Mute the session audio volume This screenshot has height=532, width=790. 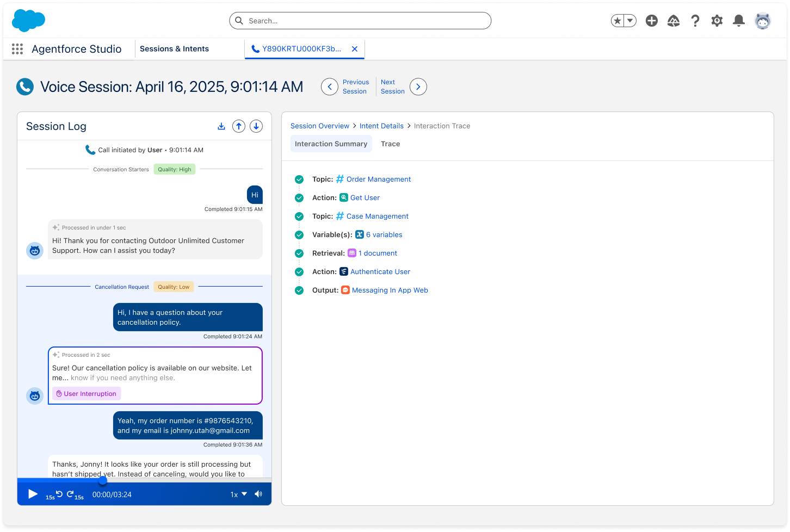258,494
